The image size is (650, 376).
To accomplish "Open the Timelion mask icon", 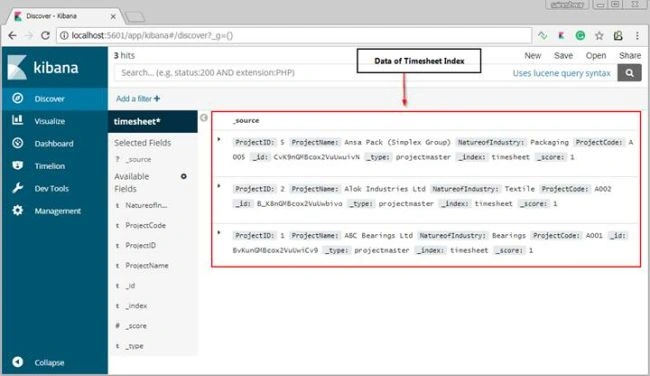I will coord(17,165).
